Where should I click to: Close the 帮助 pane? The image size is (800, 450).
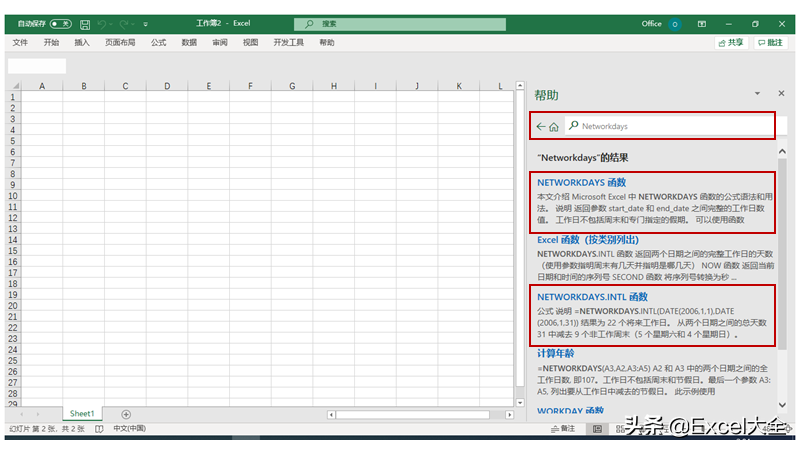click(781, 93)
